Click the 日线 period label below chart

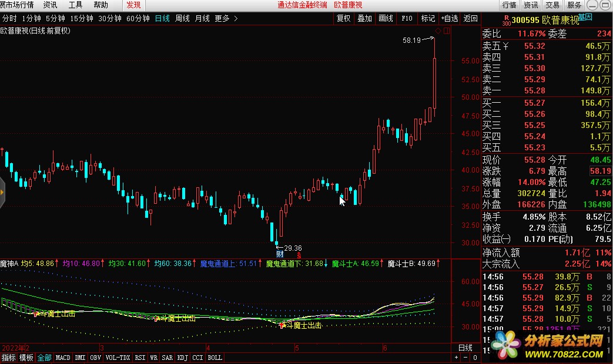[465, 348]
